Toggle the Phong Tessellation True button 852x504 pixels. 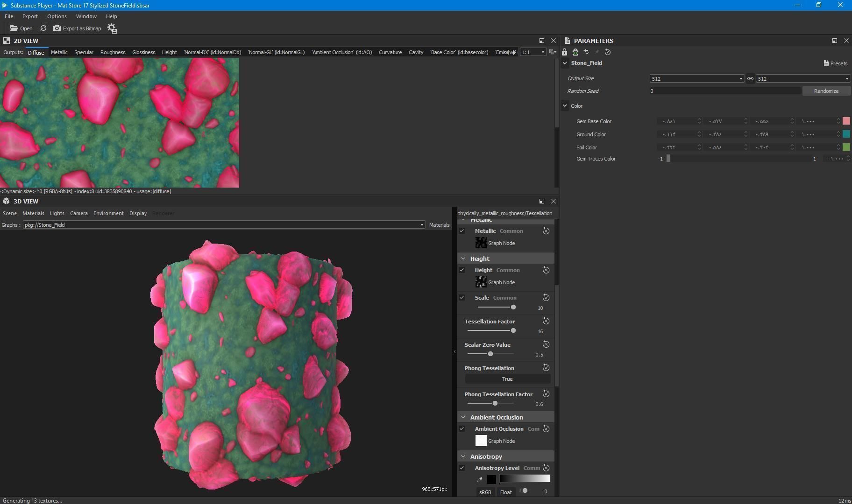point(507,379)
